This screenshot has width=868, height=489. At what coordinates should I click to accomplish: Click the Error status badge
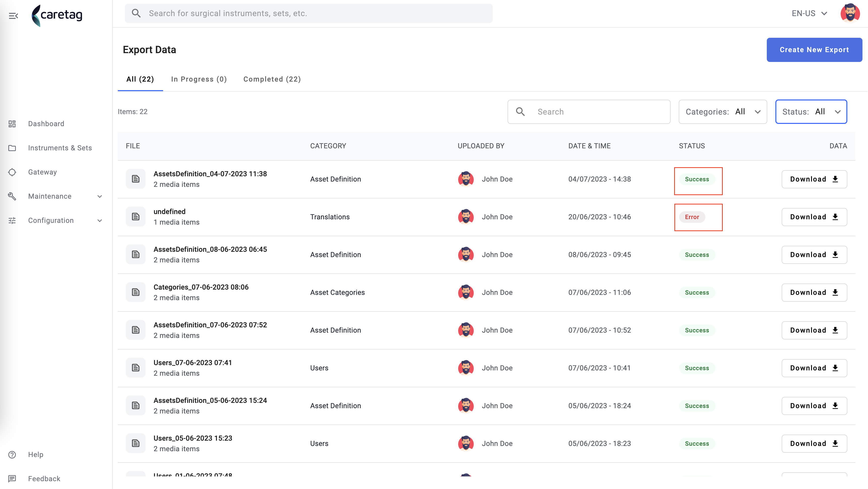(692, 217)
